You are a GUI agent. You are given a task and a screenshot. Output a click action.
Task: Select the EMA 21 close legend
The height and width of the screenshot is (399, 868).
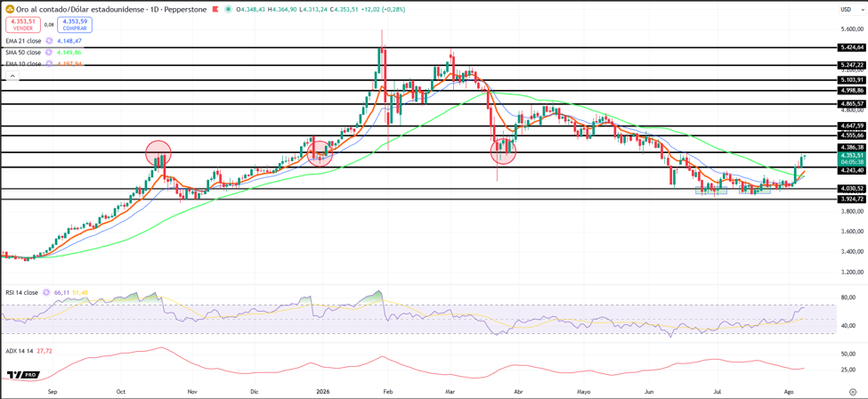(x=24, y=41)
